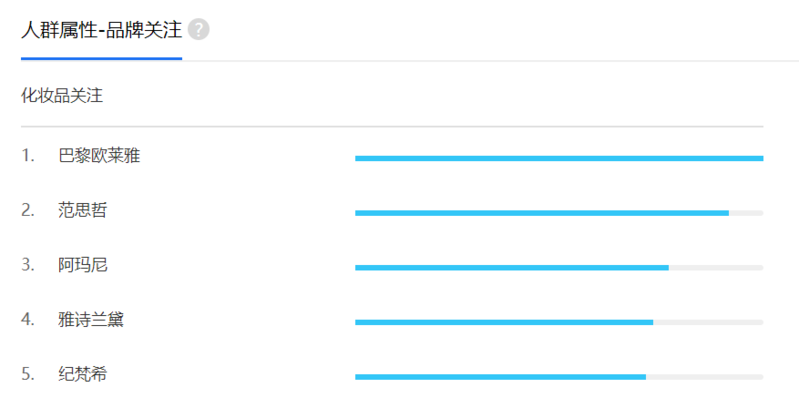Click the 范思哲 brand name
The image size is (799, 418).
tap(83, 210)
